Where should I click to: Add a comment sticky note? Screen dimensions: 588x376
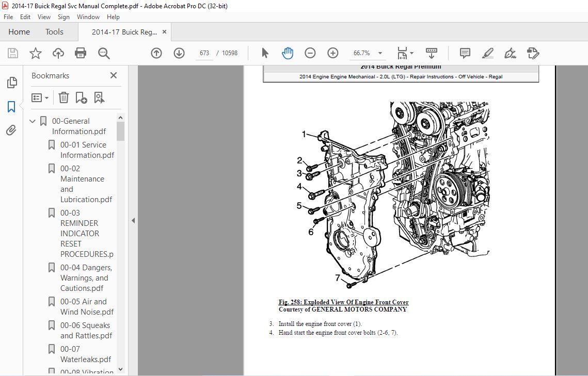[x=465, y=53]
